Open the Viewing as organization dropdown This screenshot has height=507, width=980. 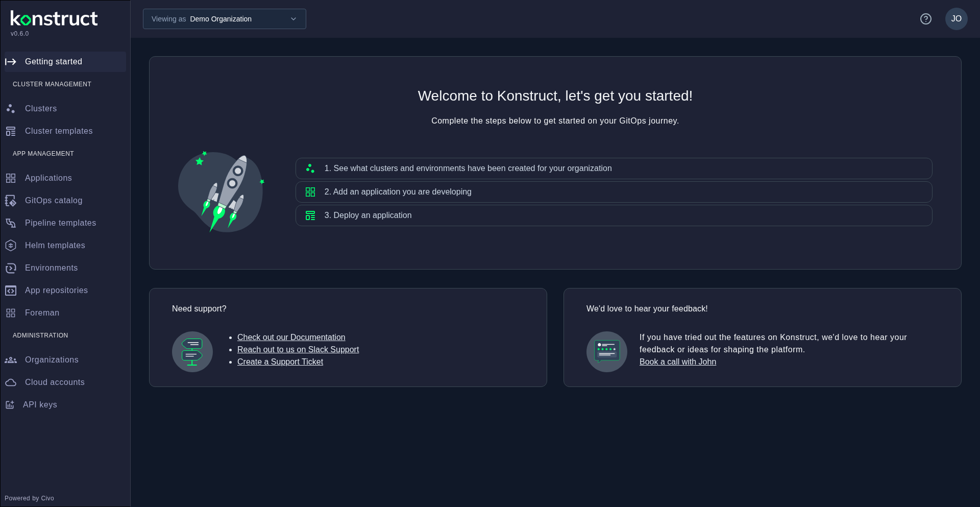pyautogui.click(x=225, y=19)
